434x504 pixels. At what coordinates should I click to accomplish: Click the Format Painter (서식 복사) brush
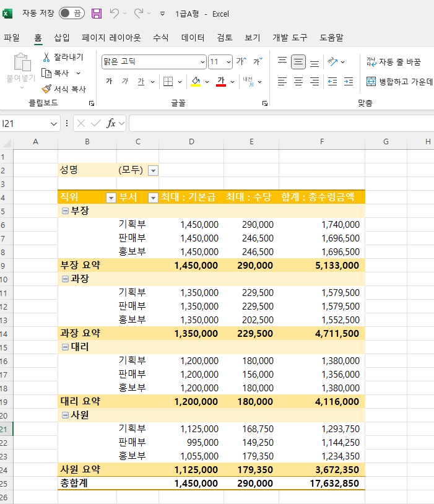[x=46, y=89]
